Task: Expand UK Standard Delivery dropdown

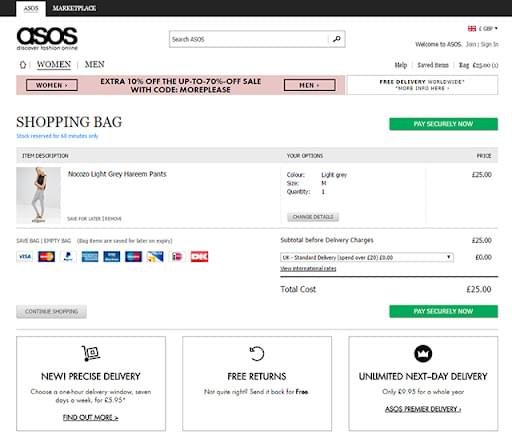Action: 367,257
